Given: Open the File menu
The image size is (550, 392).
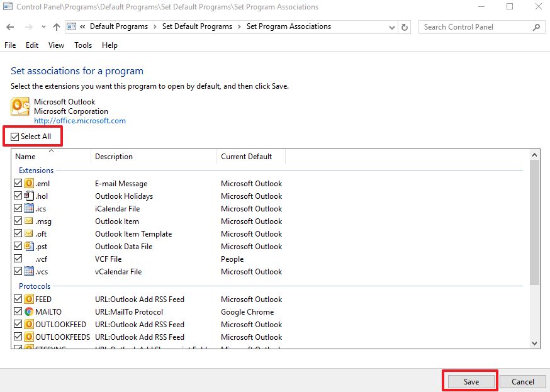Looking at the screenshot, I should 10,45.
